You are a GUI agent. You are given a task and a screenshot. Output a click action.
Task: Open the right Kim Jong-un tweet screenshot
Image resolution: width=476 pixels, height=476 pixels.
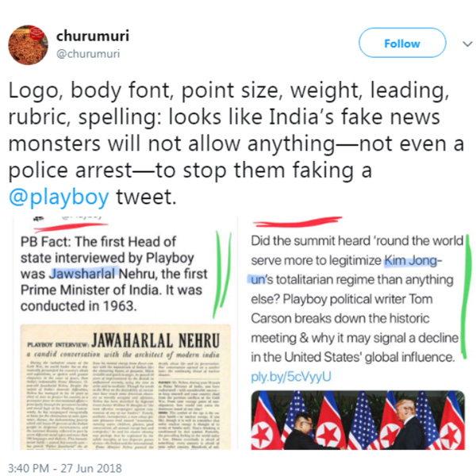point(357,333)
